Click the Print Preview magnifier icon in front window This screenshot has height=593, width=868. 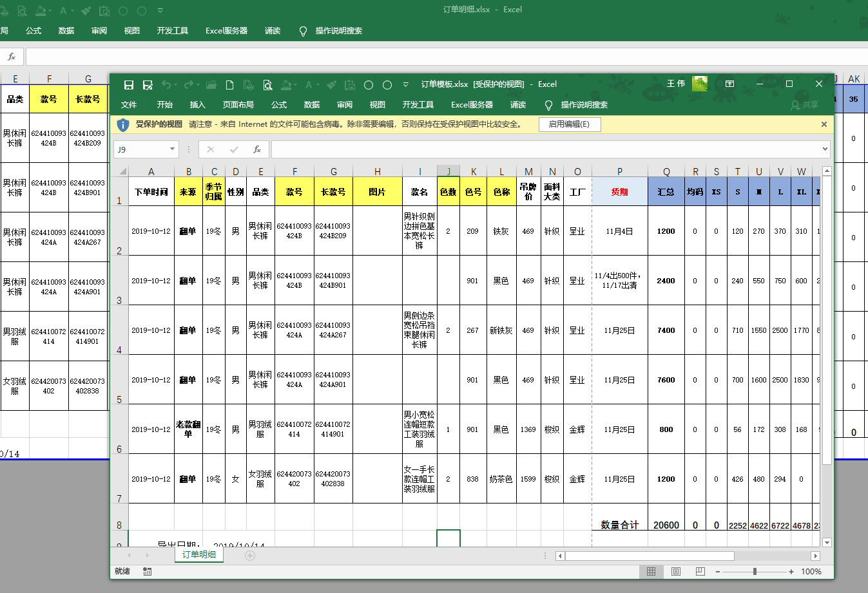point(267,84)
